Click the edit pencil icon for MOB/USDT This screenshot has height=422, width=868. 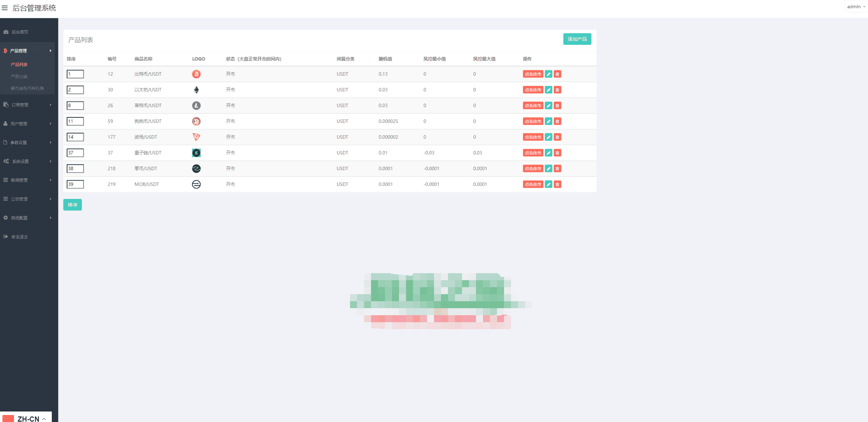click(x=548, y=184)
